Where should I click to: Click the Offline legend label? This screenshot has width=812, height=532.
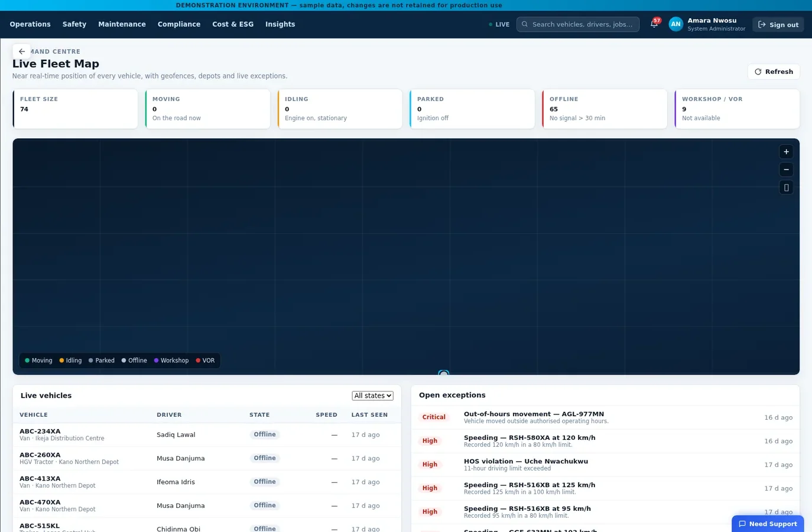pyautogui.click(x=138, y=361)
